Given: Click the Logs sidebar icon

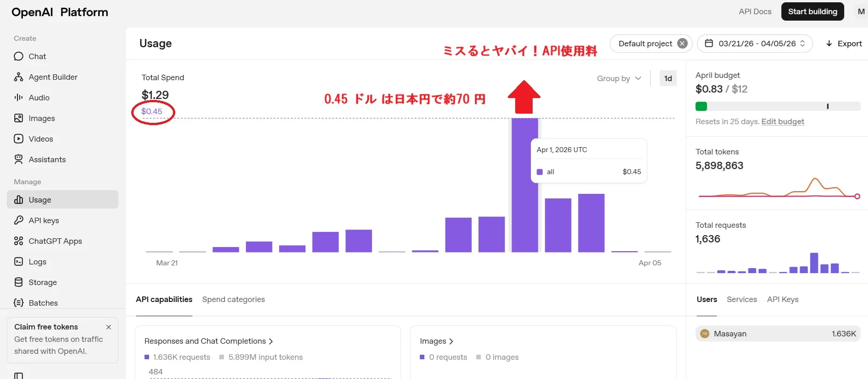Looking at the screenshot, I should [18, 262].
